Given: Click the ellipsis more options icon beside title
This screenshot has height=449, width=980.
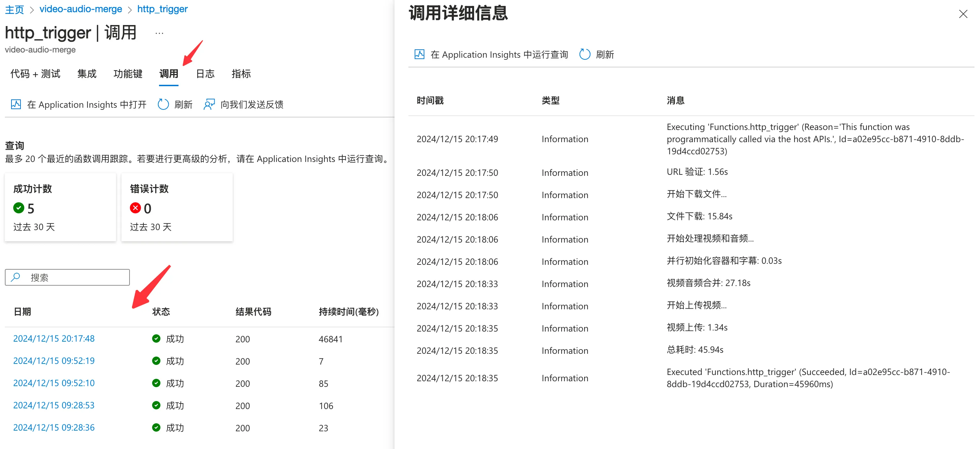Looking at the screenshot, I should (x=159, y=33).
